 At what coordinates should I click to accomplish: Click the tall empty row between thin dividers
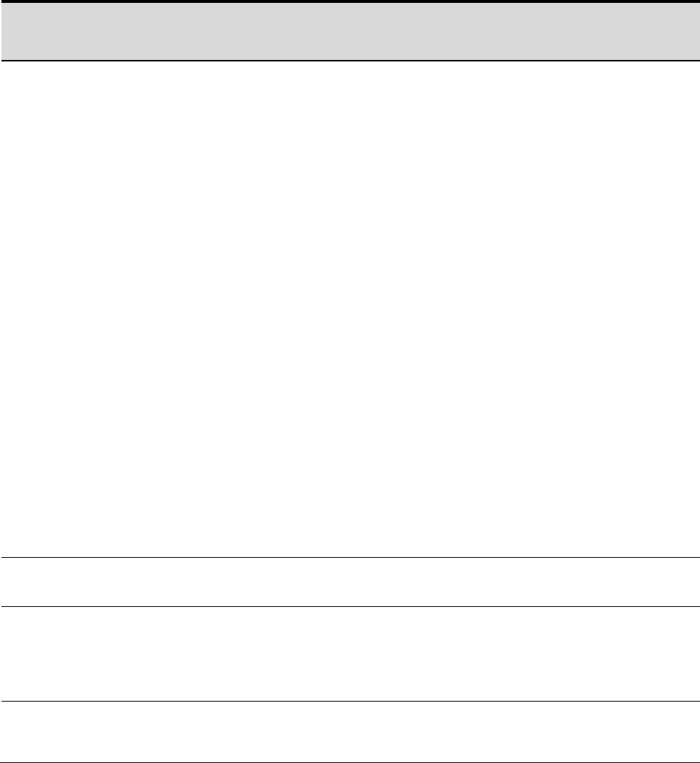350,654
